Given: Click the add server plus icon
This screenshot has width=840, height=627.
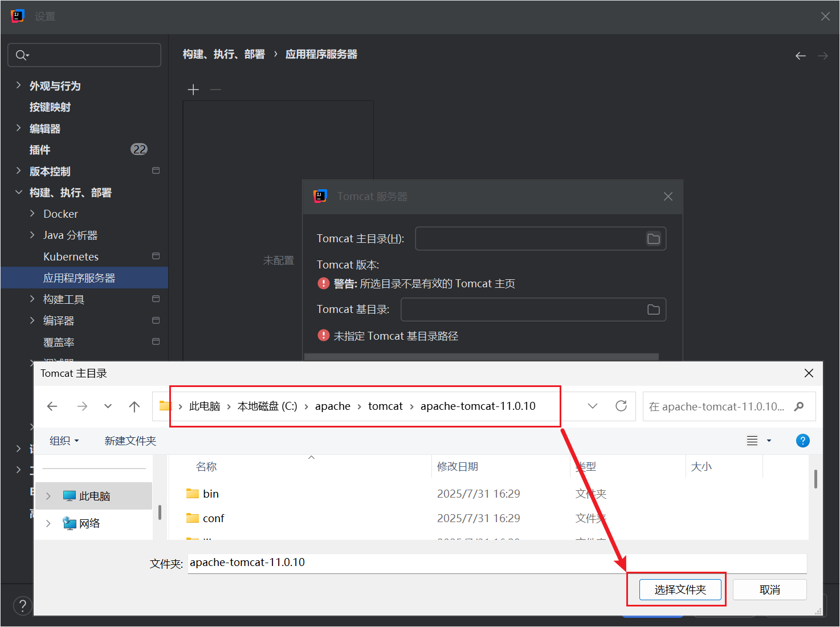Looking at the screenshot, I should click(x=193, y=89).
